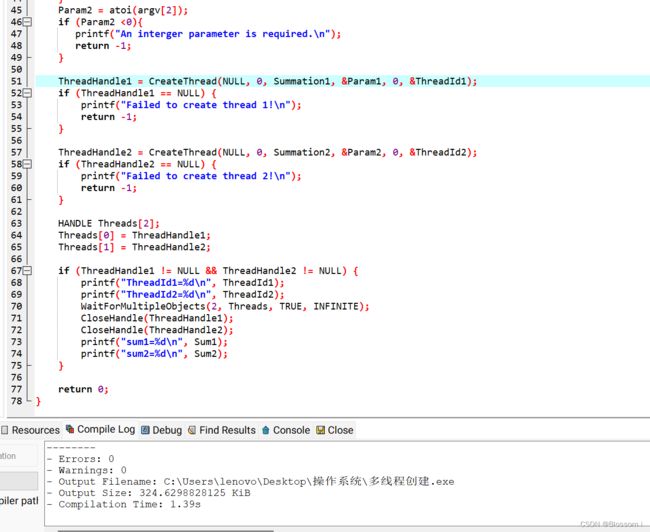The width and height of the screenshot is (650, 532).
Task: Collapse the fold at line 67
Action: [27, 271]
